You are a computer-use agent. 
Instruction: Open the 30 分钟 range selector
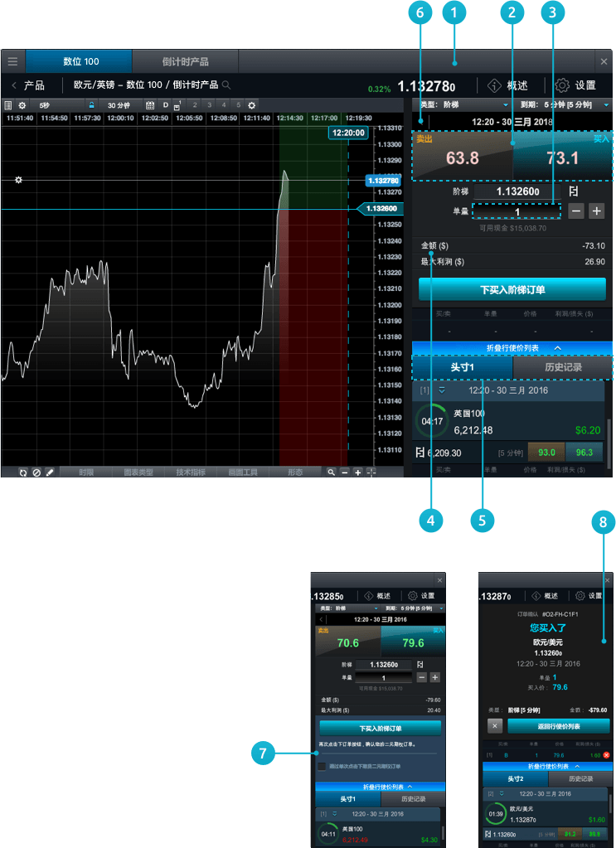(119, 105)
